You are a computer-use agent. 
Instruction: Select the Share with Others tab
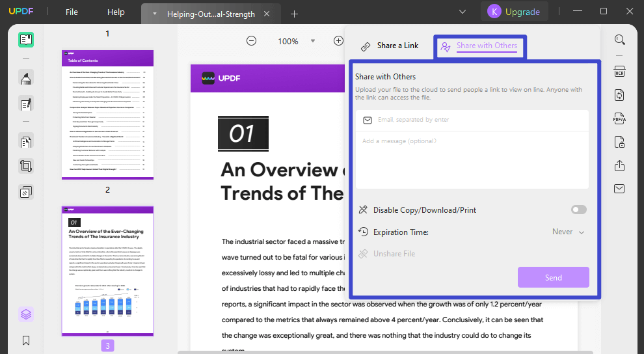[x=479, y=46]
